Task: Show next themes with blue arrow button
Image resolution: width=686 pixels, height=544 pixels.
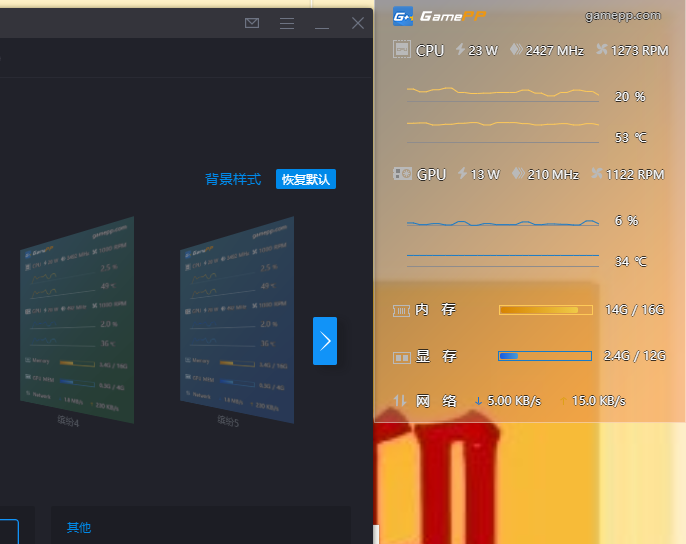Action: [325, 341]
